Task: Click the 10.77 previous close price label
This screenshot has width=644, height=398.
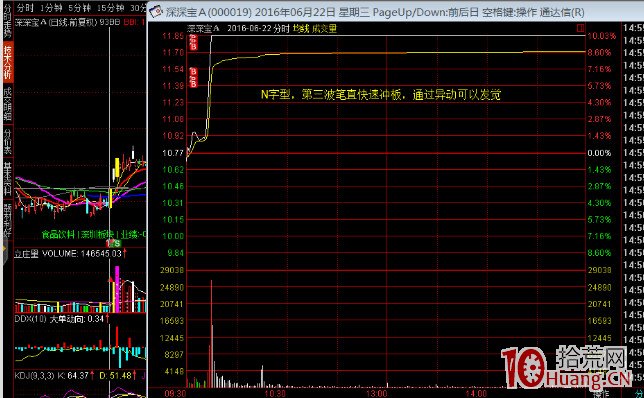Action: point(173,153)
